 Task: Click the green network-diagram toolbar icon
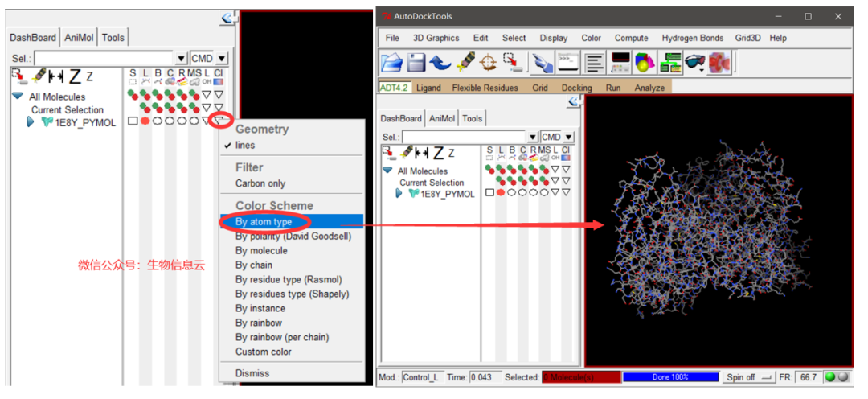pos(671,62)
